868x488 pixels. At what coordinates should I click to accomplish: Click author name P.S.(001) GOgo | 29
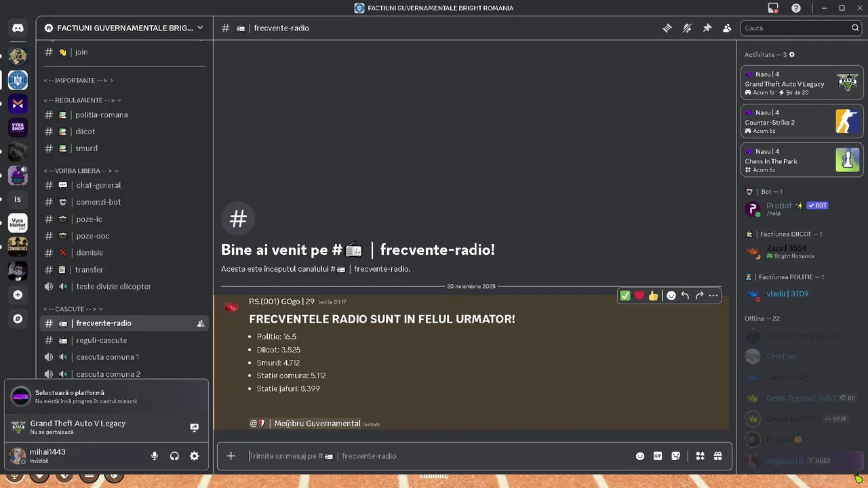point(281,302)
